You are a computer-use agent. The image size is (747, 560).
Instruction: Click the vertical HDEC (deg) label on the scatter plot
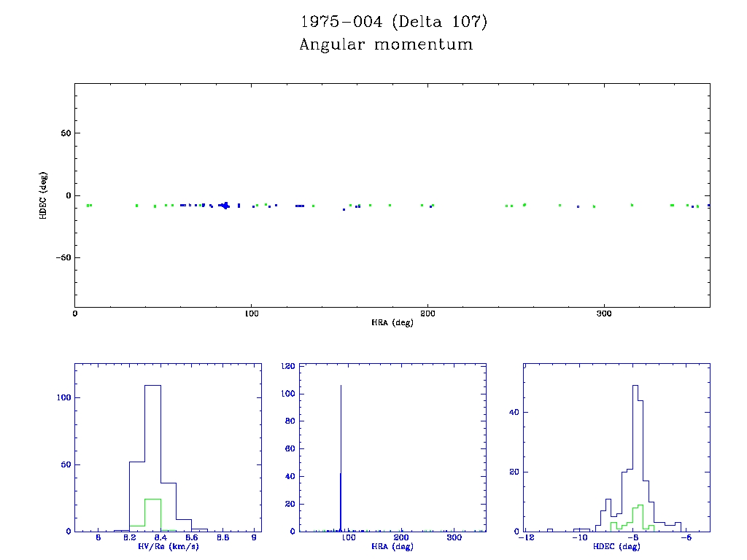tap(44, 195)
